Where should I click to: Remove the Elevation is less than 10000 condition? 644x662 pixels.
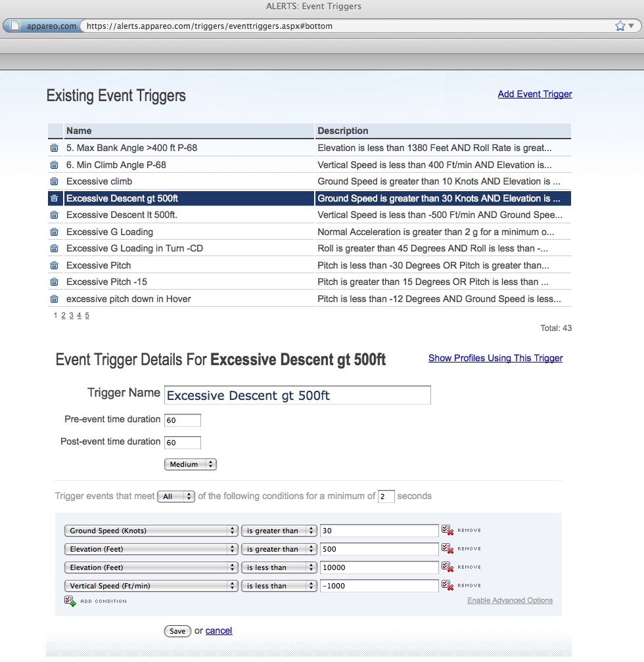[446, 567]
